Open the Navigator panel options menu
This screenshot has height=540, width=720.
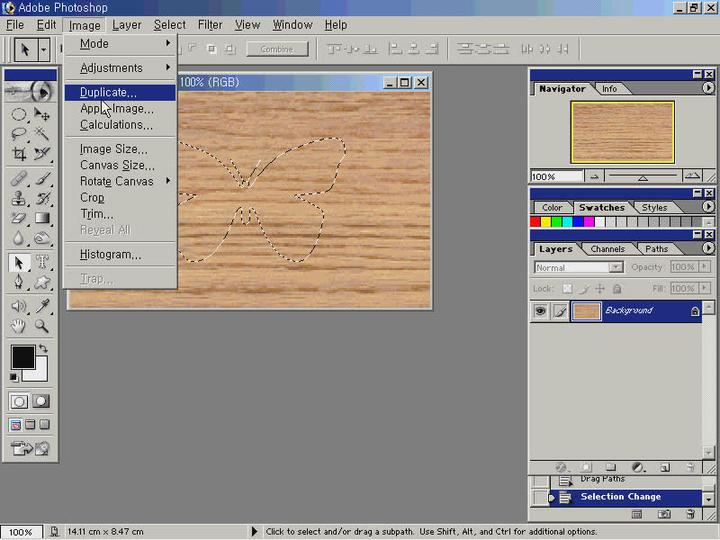point(708,87)
